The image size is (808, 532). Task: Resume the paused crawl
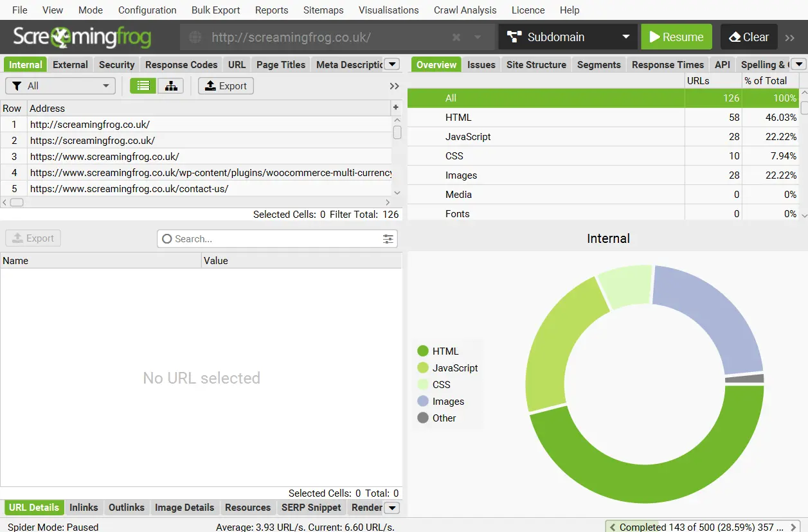point(676,37)
